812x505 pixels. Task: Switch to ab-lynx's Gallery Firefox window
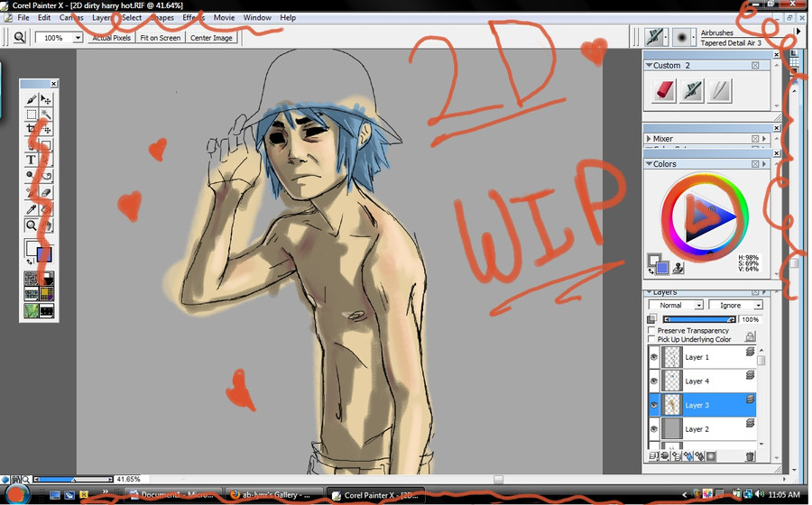tap(274, 495)
